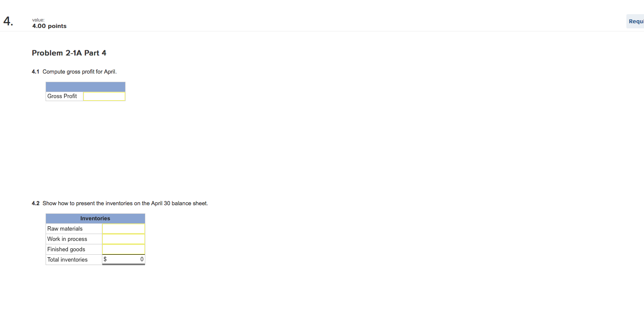The height and width of the screenshot is (333, 644).
Task: Click the 4.00 points value text
Action: pos(49,26)
